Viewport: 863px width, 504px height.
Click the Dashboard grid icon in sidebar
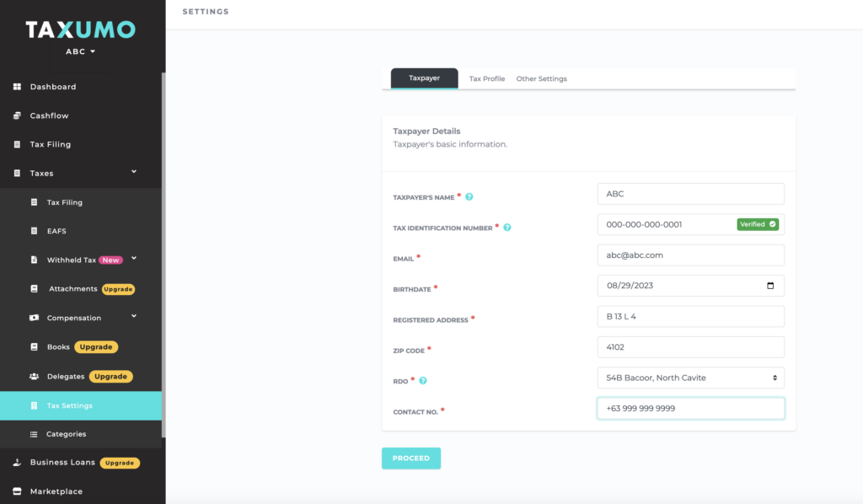(17, 87)
